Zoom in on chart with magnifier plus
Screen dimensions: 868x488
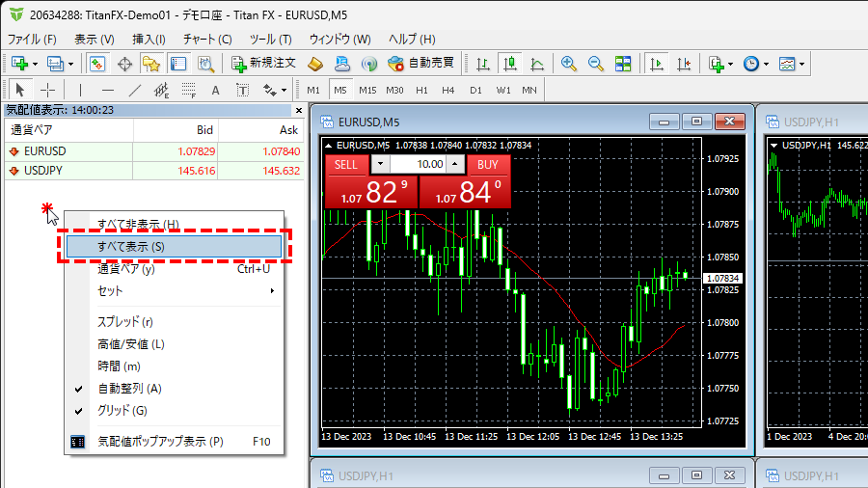568,64
